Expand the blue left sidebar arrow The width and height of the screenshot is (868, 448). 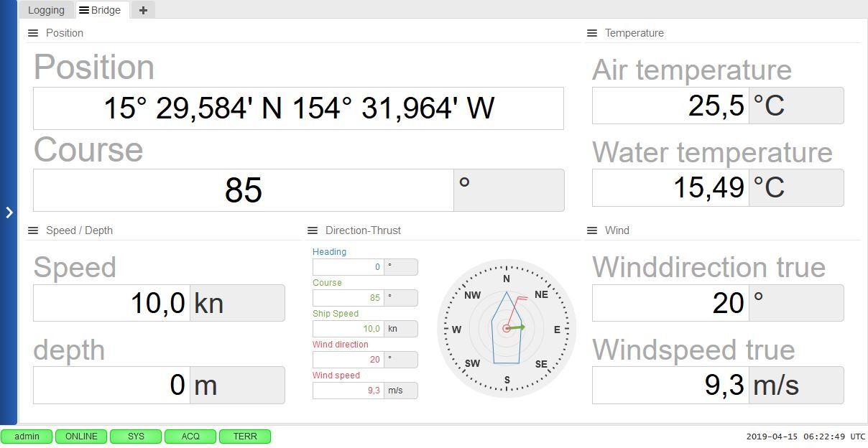click(x=9, y=213)
